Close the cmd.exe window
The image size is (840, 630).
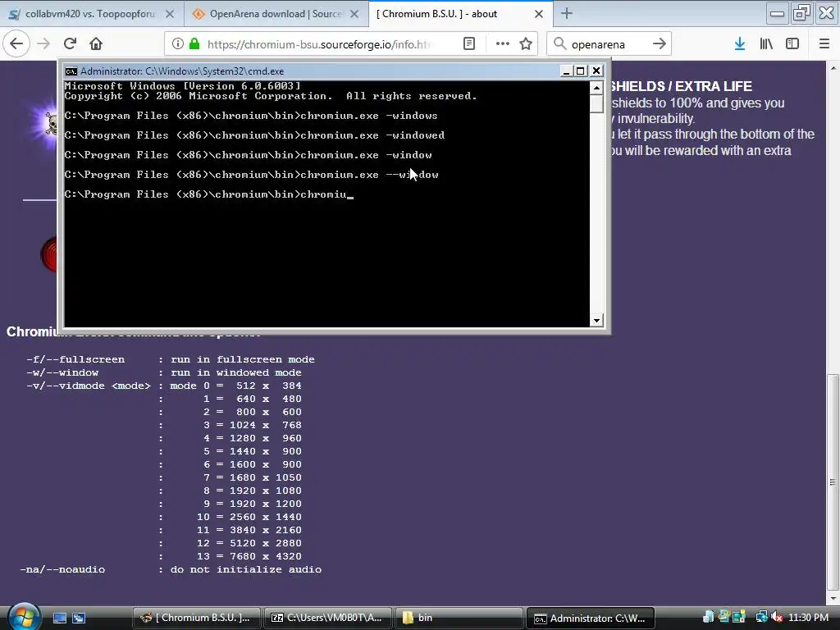tap(596, 71)
